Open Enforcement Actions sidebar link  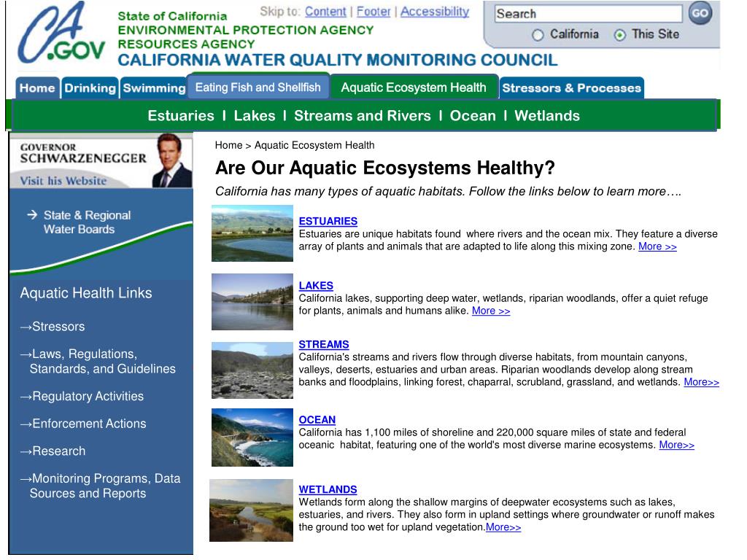coord(83,424)
